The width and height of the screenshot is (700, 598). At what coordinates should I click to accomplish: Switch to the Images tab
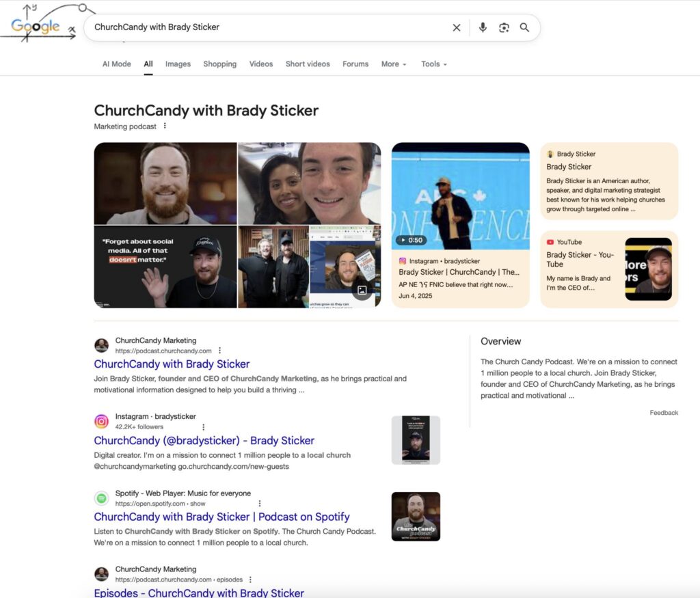click(178, 64)
